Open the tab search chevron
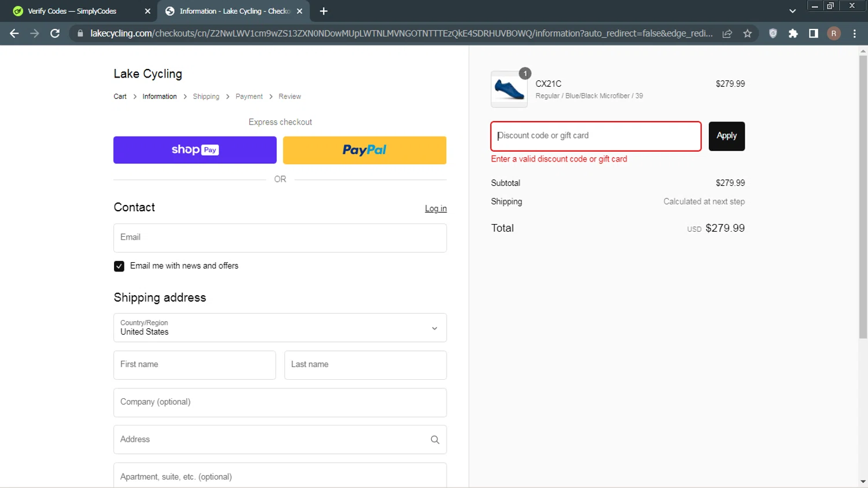The height and width of the screenshot is (488, 868). (793, 11)
